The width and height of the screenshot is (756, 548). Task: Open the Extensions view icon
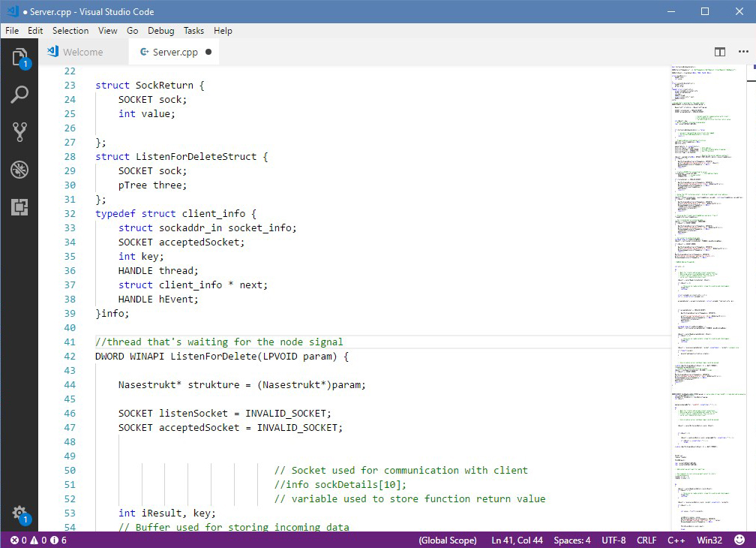click(19, 207)
